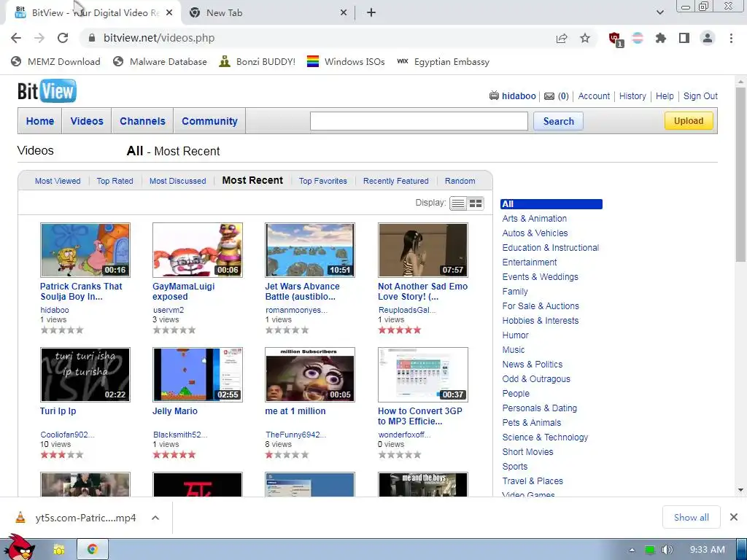The width and height of the screenshot is (747, 560).
Task: Open the inbox envelope icon
Action: point(549,96)
